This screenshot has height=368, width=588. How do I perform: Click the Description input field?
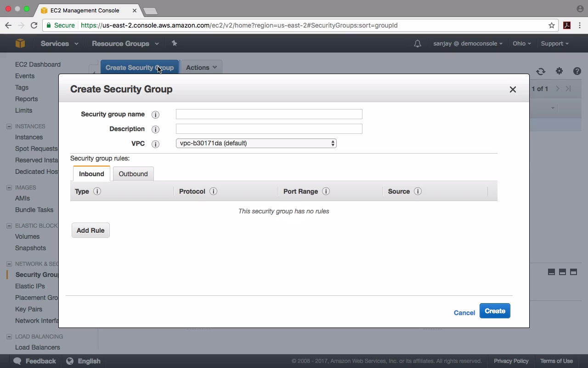pos(269,129)
